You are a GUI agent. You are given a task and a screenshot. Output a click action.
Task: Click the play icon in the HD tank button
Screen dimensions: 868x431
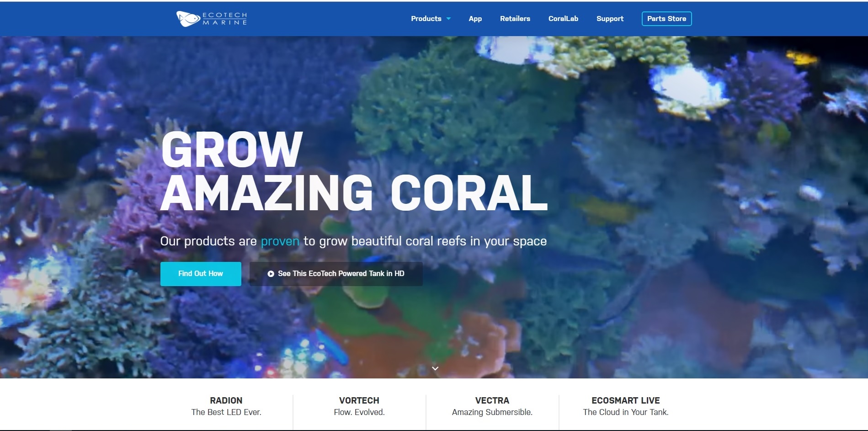(x=271, y=274)
